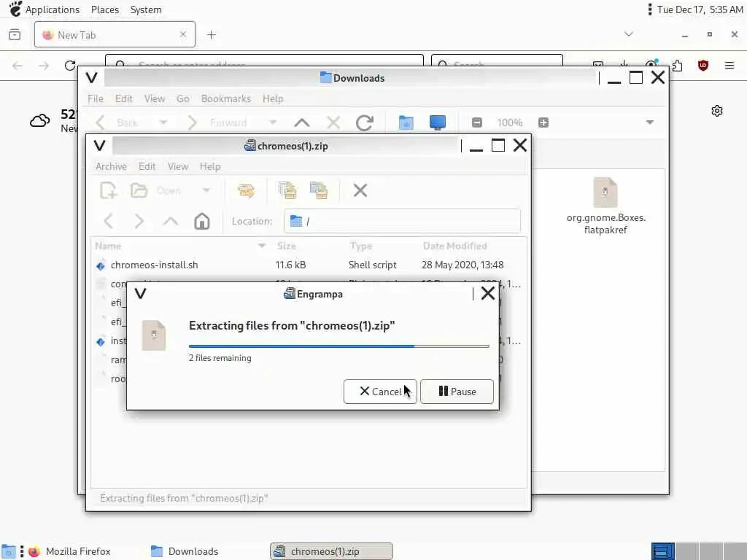
Task: Open the System menu in top panel
Action: pyautogui.click(x=146, y=9)
